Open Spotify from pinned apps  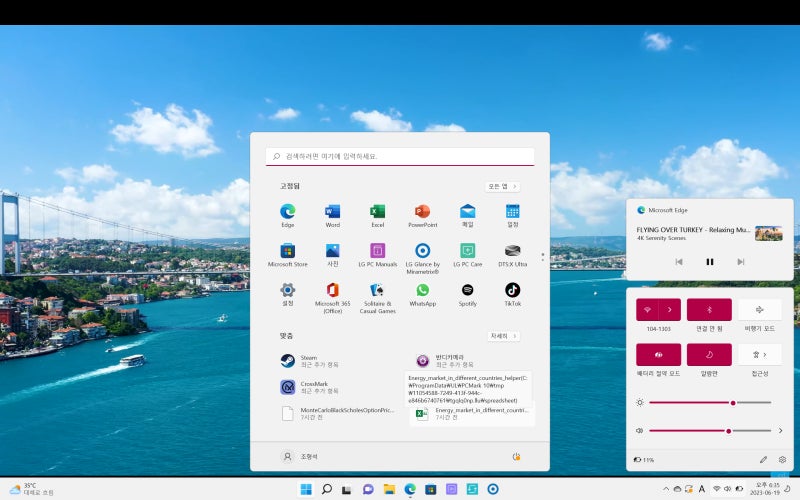pyautogui.click(x=467, y=294)
